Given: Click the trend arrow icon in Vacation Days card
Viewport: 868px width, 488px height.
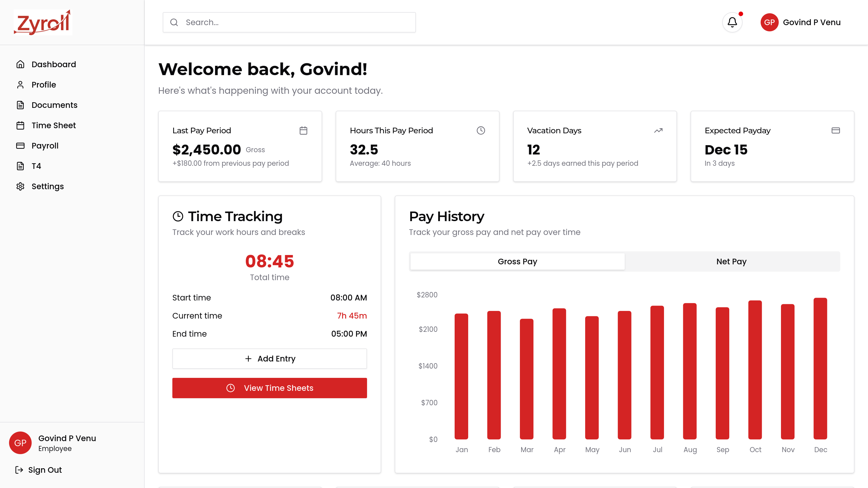Looking at the screenshot, I should [658, 130].
